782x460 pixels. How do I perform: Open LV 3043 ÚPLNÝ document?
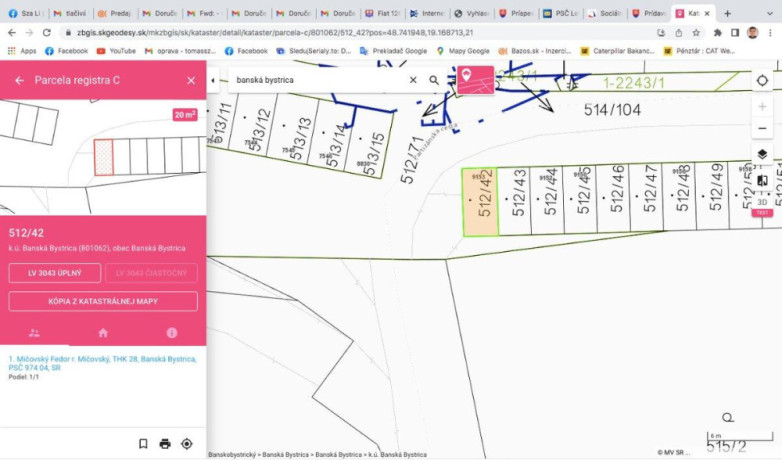pos(55,273)
